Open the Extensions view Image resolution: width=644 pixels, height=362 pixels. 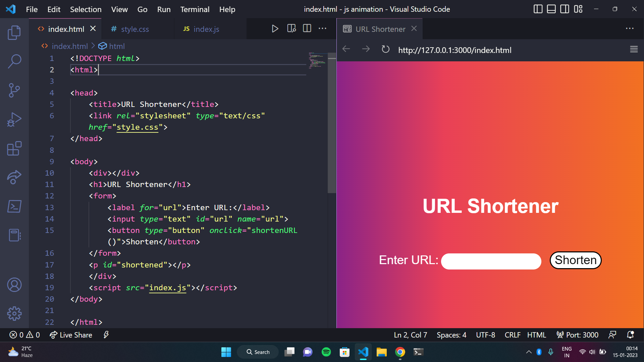14,148
